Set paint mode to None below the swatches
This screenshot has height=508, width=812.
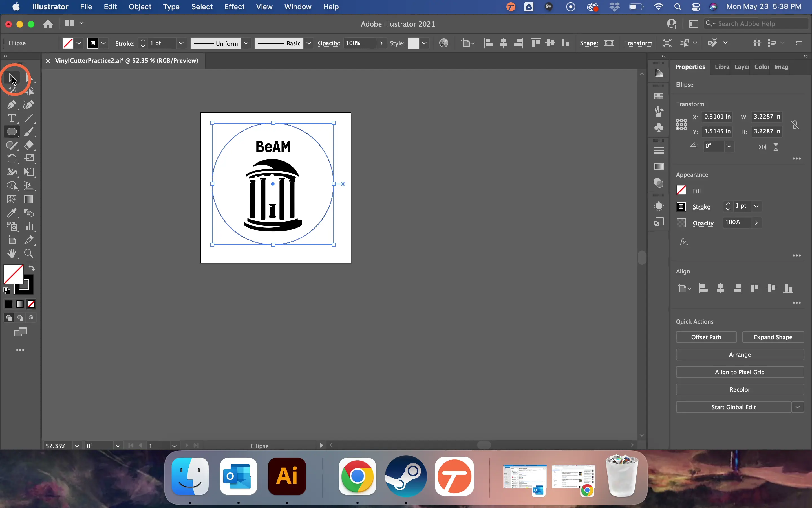point(31,304)
